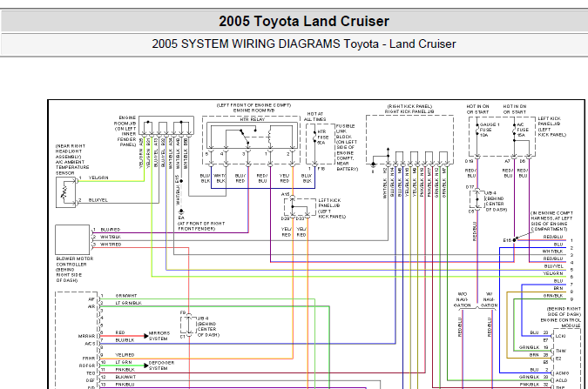The image size is (588, 389).
Task: Click the blower motor controller component box
Action: [x=72, y=240]
